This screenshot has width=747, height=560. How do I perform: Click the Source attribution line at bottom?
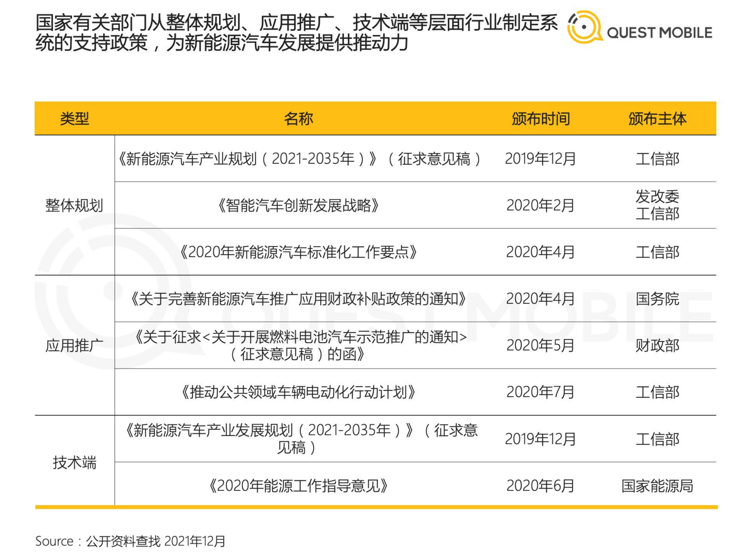131,539
